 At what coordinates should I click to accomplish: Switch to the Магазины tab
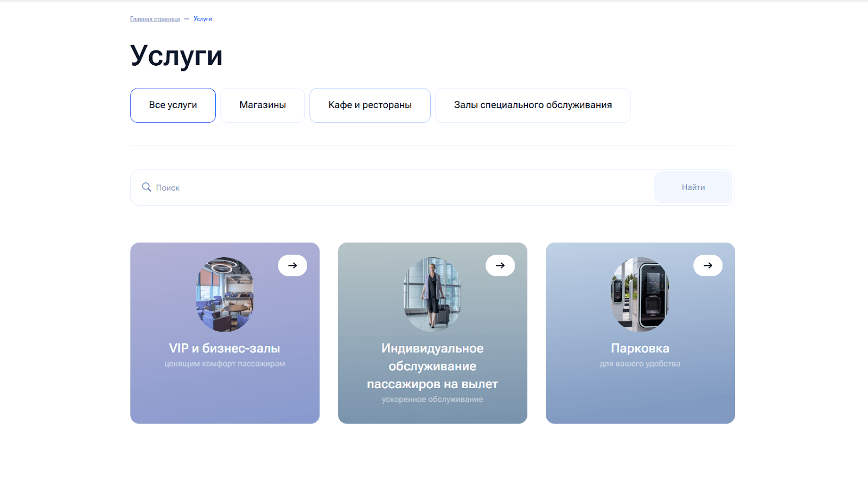pyautogui.click(x=263, y=105)
